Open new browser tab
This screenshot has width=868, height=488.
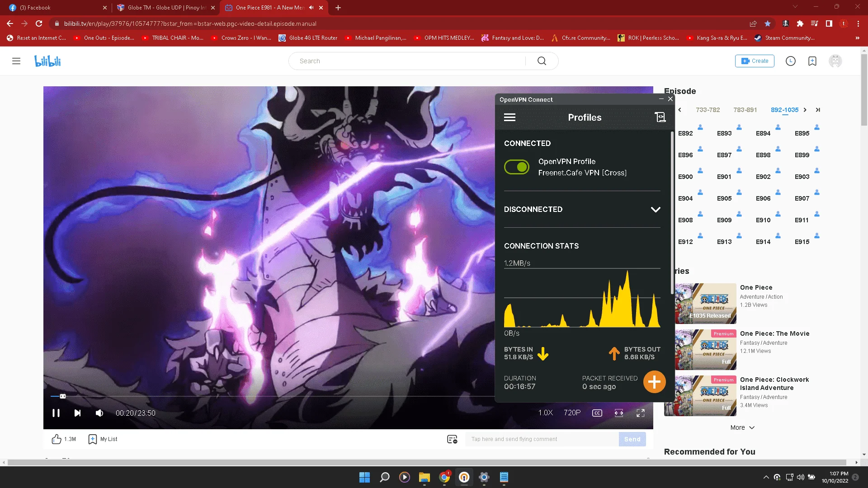coord(338,8)
